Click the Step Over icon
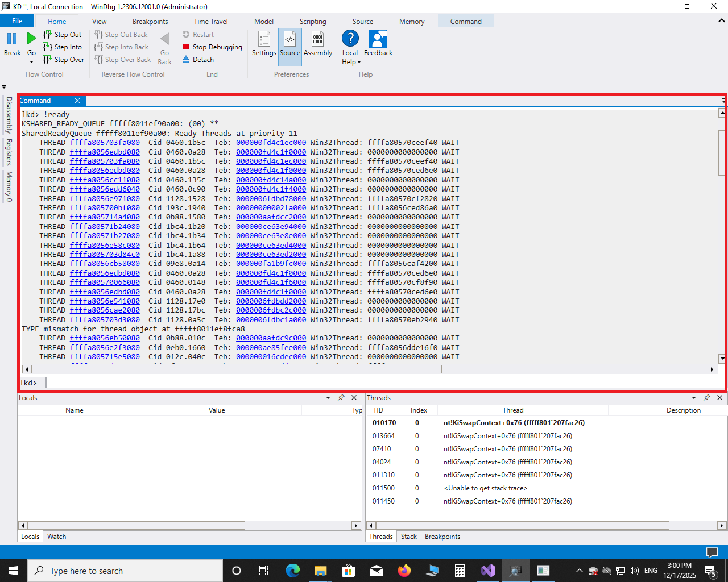The height and width of the screenshot is (582, 728). 48,60
